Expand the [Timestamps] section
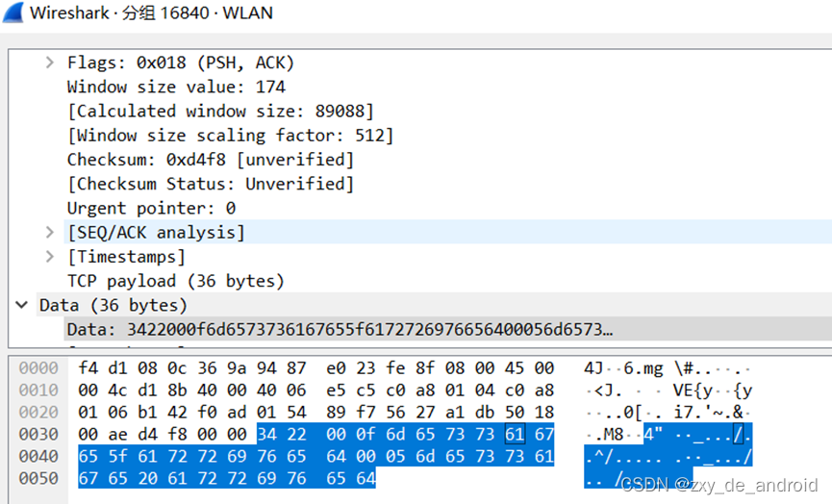Image resolution: width=832 pixels, height=504 pixels. pos(49,257)
